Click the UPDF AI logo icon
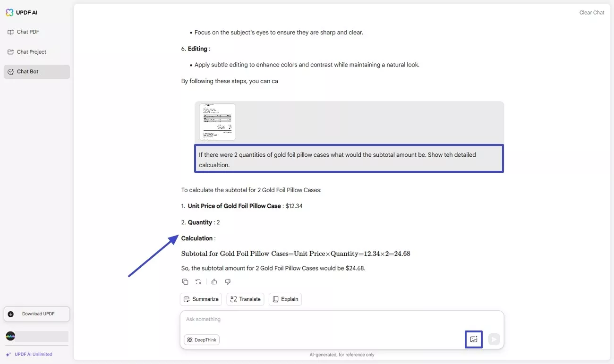 point(9,13)
